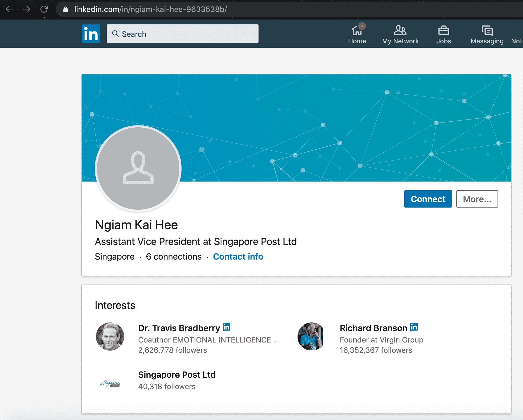The image size is (523, 420).
Task: Click the '6 connections' text
Action: 174,257
